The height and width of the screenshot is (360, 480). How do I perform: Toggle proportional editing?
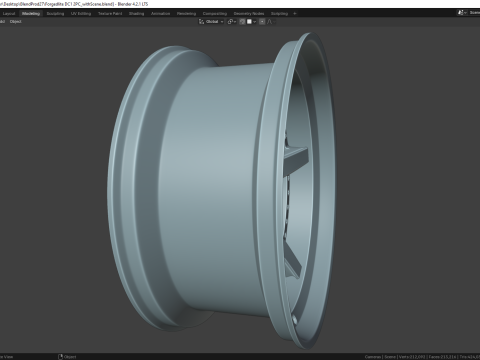pos(262,22)
